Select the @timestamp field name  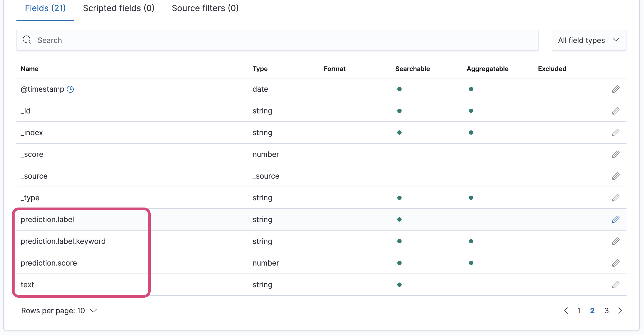coord(42,89)
